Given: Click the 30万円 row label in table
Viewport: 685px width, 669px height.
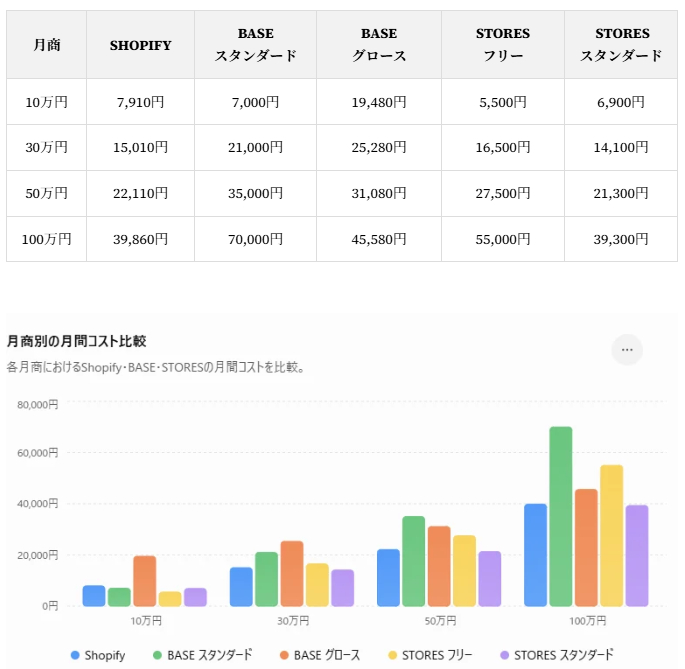Looking at the screenshot, I should pyautogui.click(x=46, y=147).
